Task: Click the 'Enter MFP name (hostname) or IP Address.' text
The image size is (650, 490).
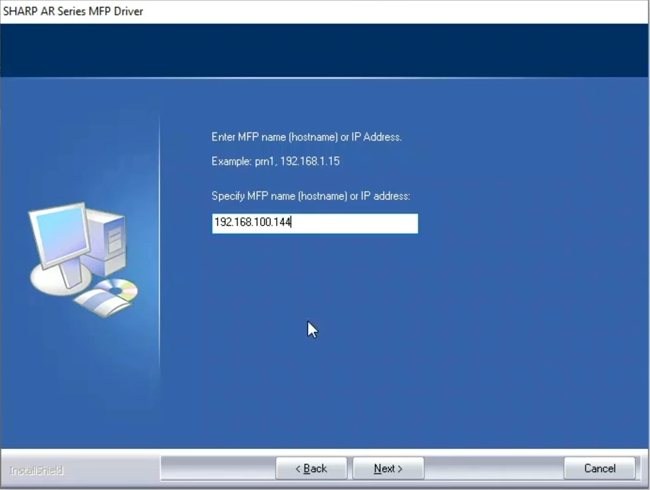Action: coord(306,137)
